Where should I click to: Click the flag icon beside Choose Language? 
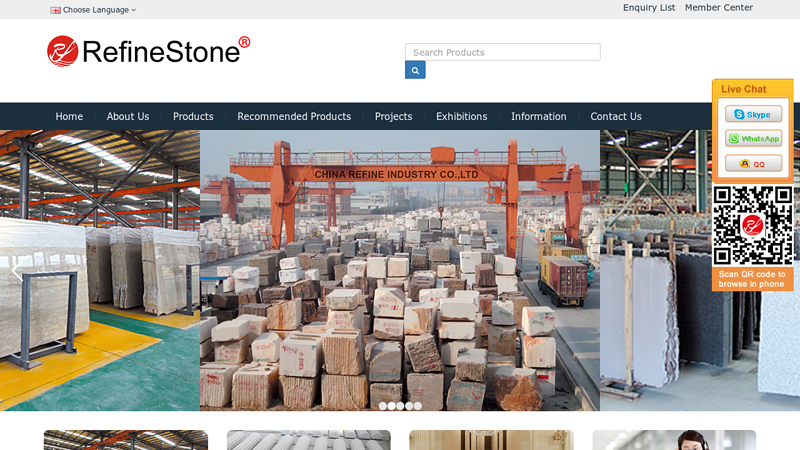55,10
